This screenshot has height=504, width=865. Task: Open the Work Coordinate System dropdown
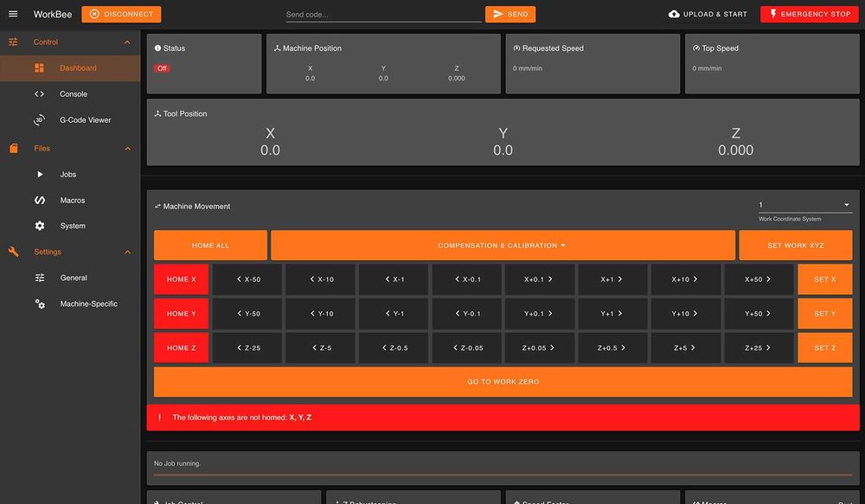[804, 205]
